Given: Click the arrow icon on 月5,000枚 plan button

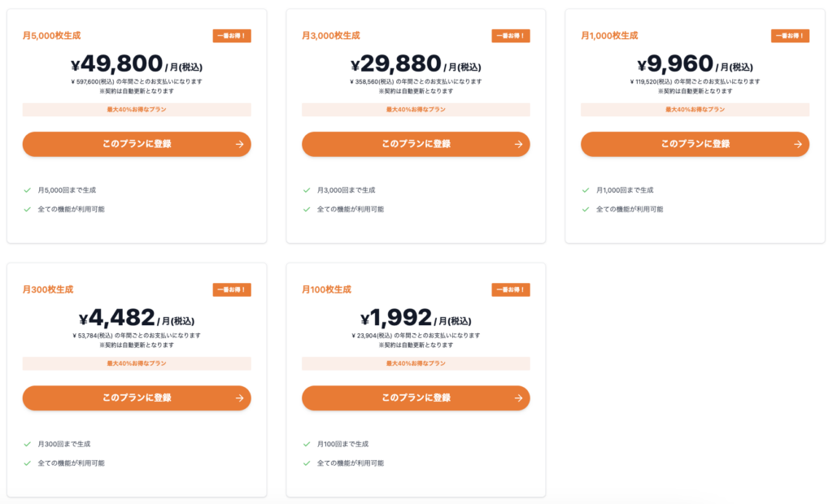Looking at the screenshot, I should click(x=238, y=144).
